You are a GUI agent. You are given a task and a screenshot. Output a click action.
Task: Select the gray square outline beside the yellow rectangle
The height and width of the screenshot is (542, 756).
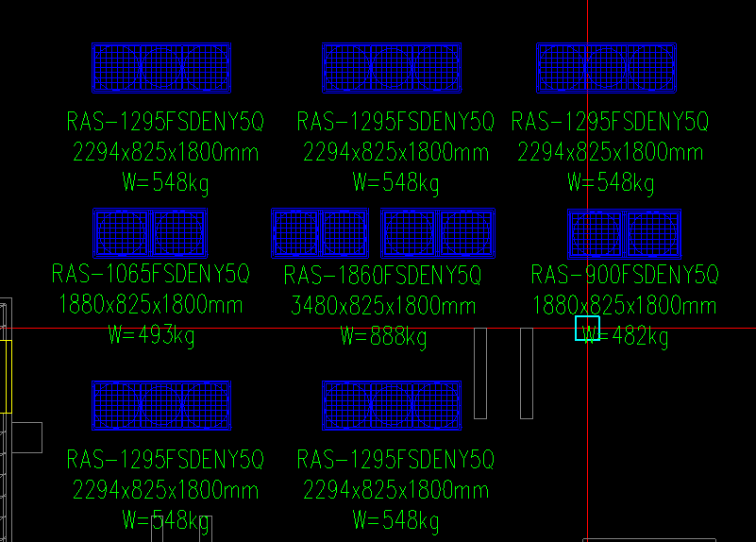[x=27, y=438]
